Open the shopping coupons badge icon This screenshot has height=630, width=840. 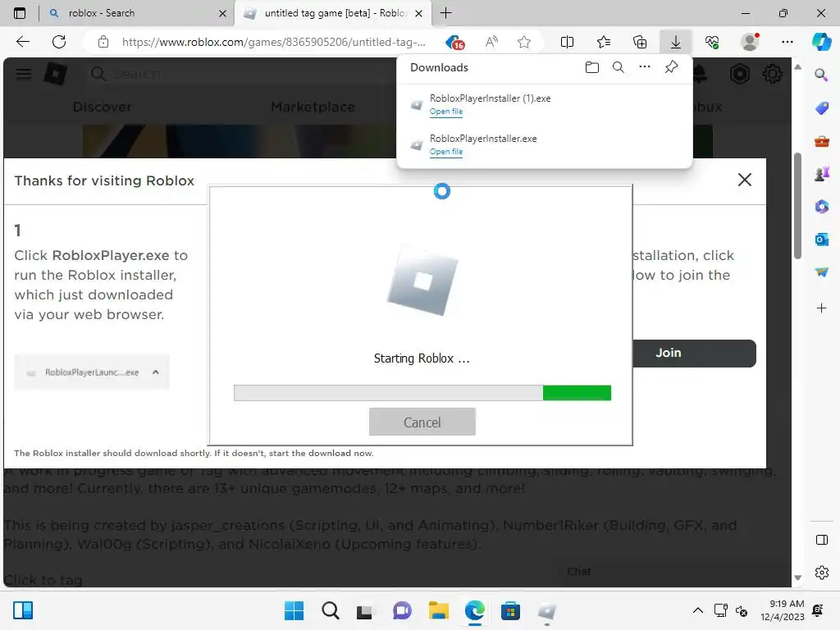pyautogui.click(x=454, y=43)
